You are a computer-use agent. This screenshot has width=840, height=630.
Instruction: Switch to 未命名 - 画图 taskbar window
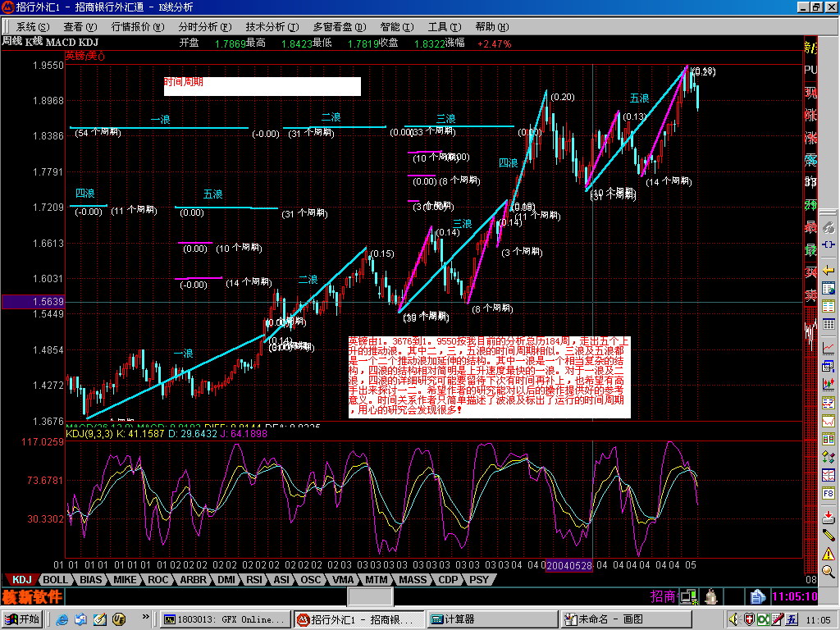(626, 619)
